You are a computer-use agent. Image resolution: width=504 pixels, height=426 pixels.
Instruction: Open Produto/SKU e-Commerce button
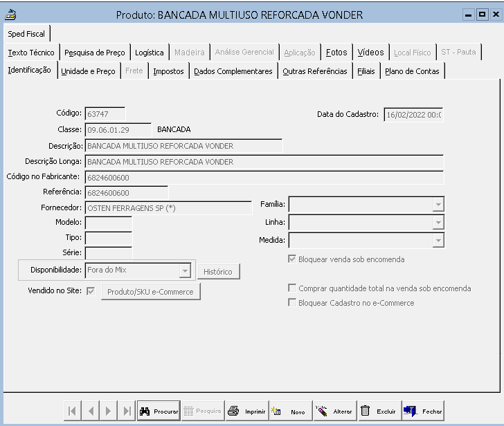click(x=150, y=291)
